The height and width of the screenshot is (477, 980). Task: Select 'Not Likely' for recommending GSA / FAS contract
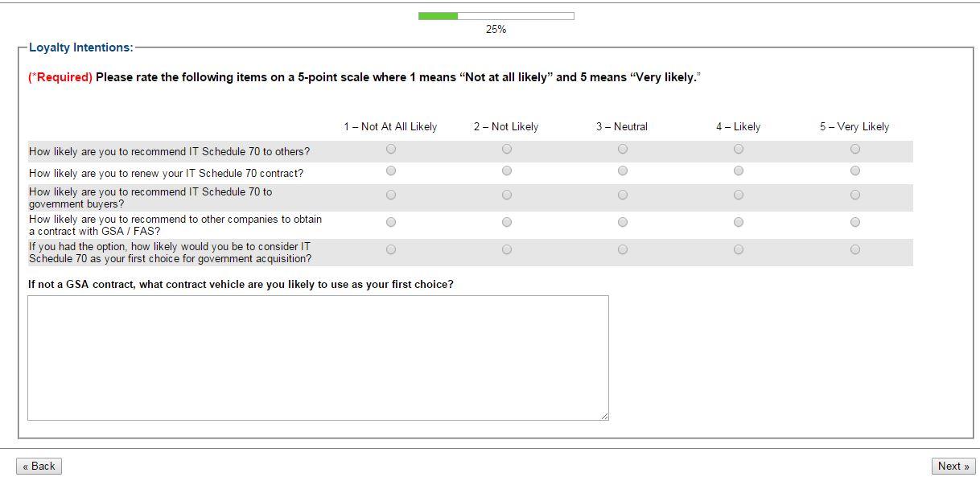click(507, 222)
